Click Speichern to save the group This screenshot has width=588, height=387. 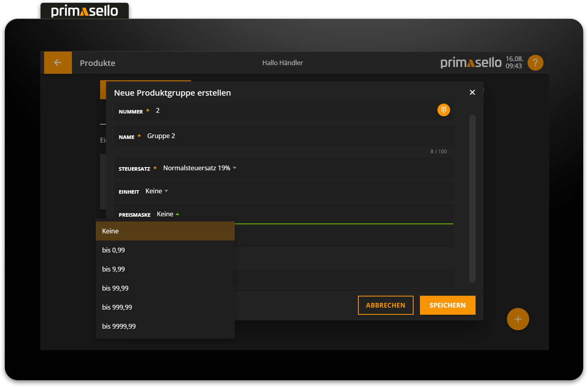click(447, 305)
